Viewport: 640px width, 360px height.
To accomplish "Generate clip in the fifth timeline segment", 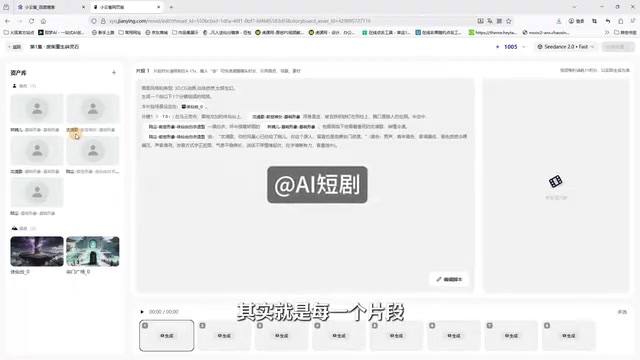I will pyautogui.click(x=396, y=336).
